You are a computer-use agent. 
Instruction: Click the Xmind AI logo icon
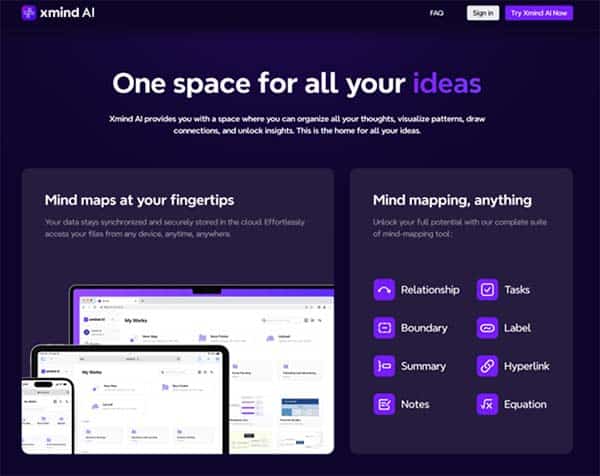point(28,13)
